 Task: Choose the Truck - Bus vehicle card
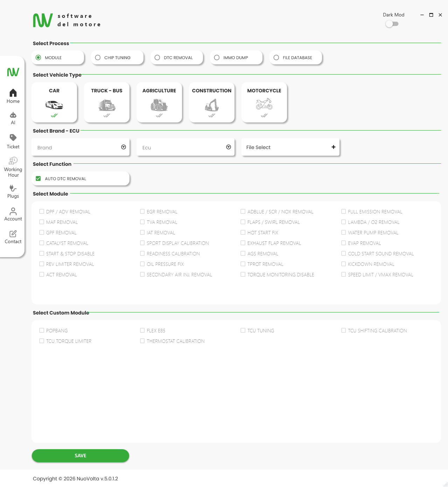click(106, 102)
